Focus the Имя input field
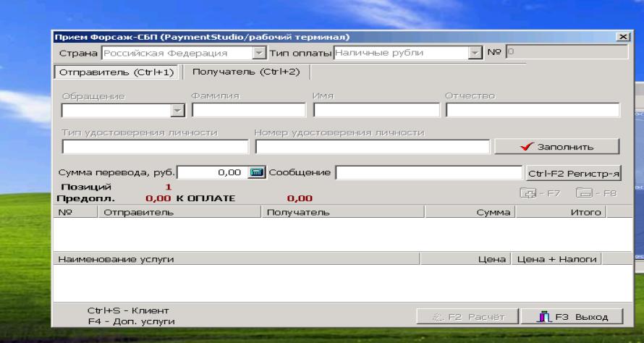 [x=376, y=110]
